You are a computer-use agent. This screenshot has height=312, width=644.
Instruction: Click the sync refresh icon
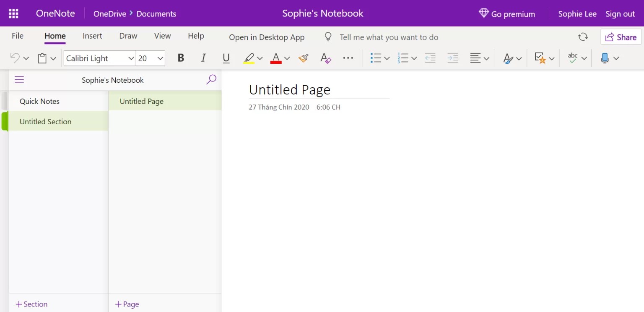coord(583,37)
